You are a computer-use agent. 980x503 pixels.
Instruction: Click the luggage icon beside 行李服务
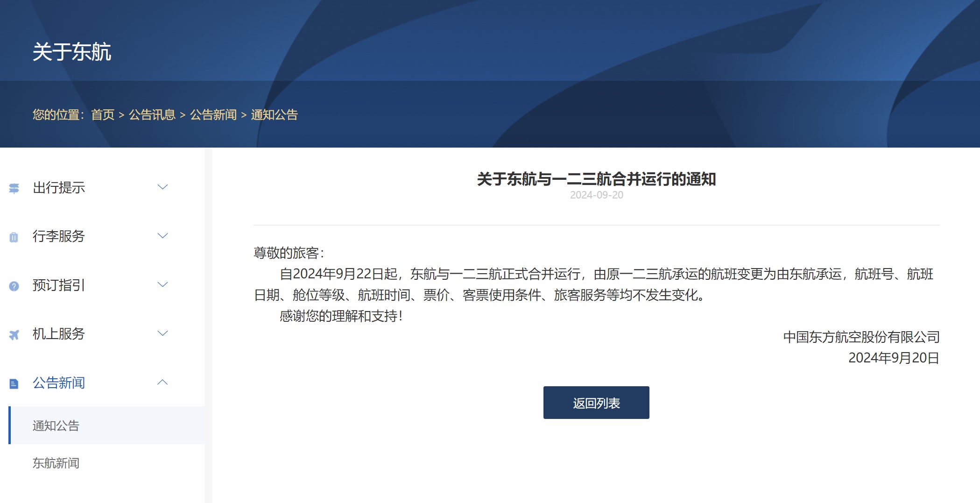[14, 237]
